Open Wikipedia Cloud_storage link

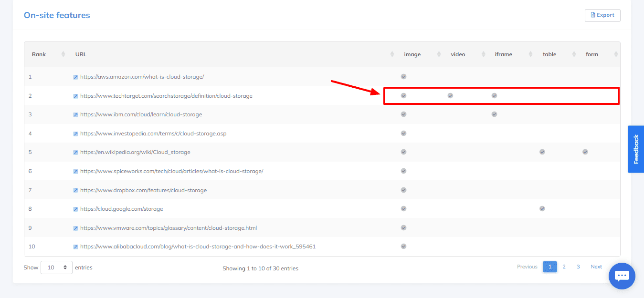tap(135, 153)
